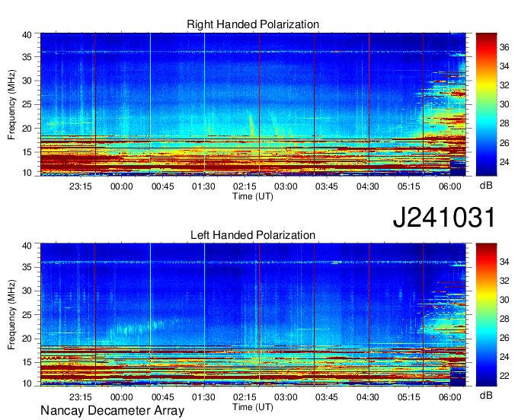Click the 06:00 tick label on the top plot
This screenshot has width=518, height=420.
(450, 186)
